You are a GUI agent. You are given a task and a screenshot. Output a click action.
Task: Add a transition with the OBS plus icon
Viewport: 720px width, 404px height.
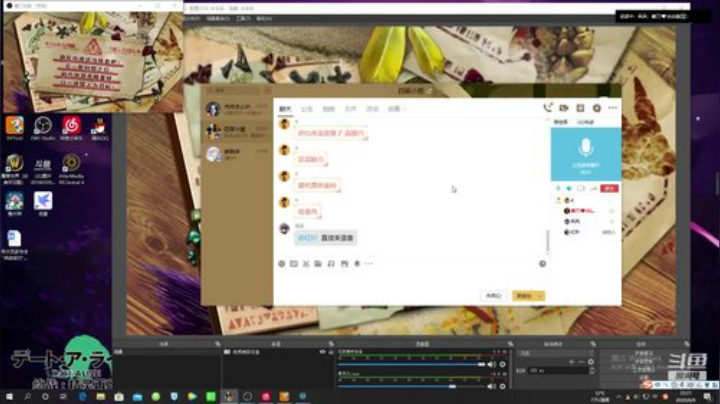click(x=572, y=362)
